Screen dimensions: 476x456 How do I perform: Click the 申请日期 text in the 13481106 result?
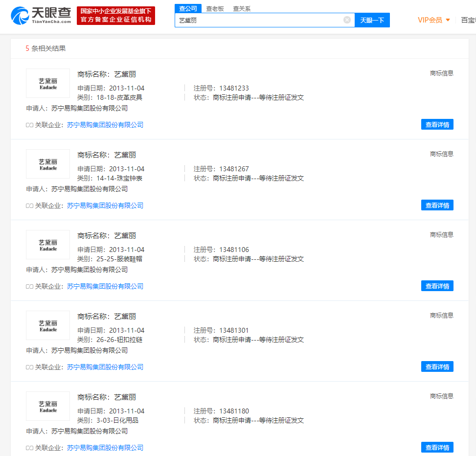pos(111,250)
